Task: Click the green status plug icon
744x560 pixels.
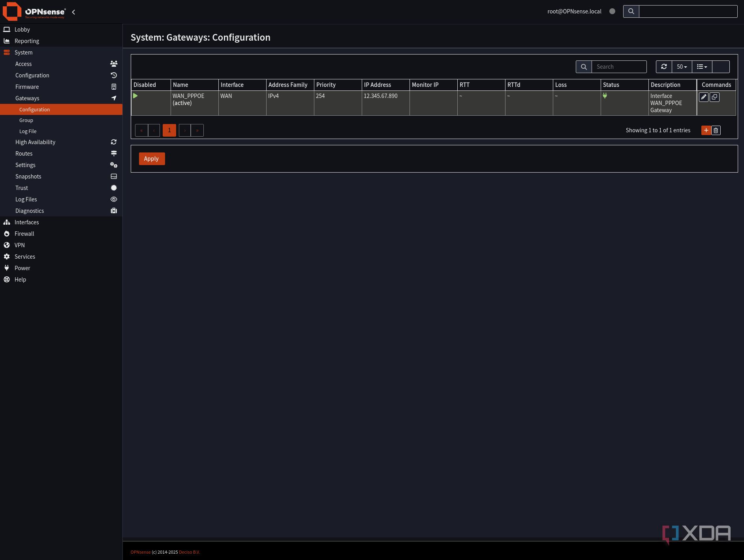Action: tap(605, 96)
